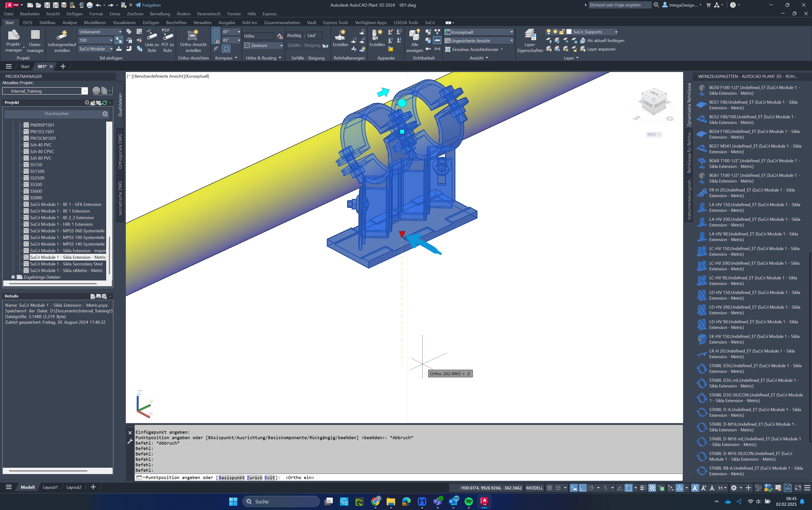Select SuCri Module 1 - Hilti 1 Extension
812x510 pixels.
(x=61, y=224)
